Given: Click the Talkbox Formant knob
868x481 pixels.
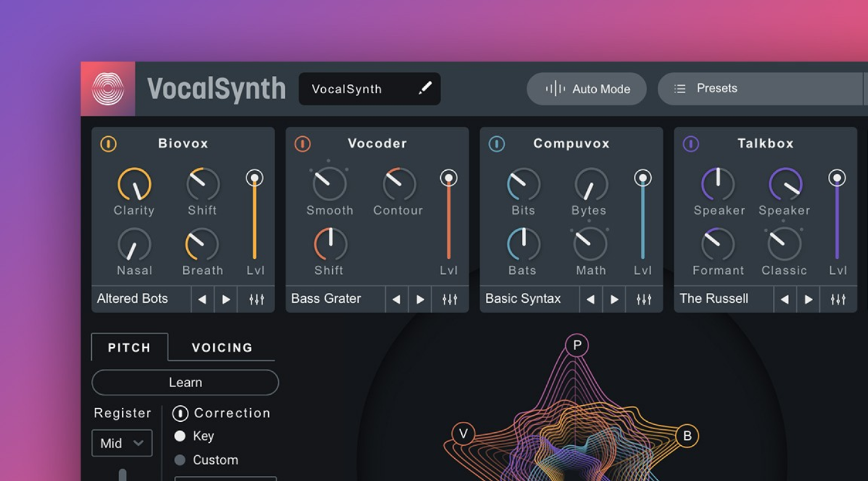Looking at the screenshot, I should click(x=718, y=244).
